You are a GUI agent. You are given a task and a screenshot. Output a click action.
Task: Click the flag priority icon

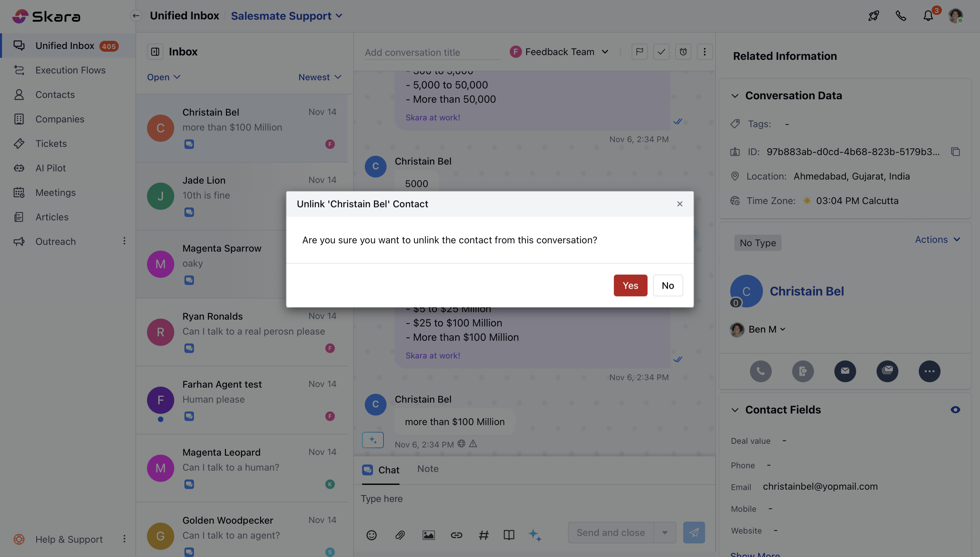pyautogui.click(x=639, y=52)
